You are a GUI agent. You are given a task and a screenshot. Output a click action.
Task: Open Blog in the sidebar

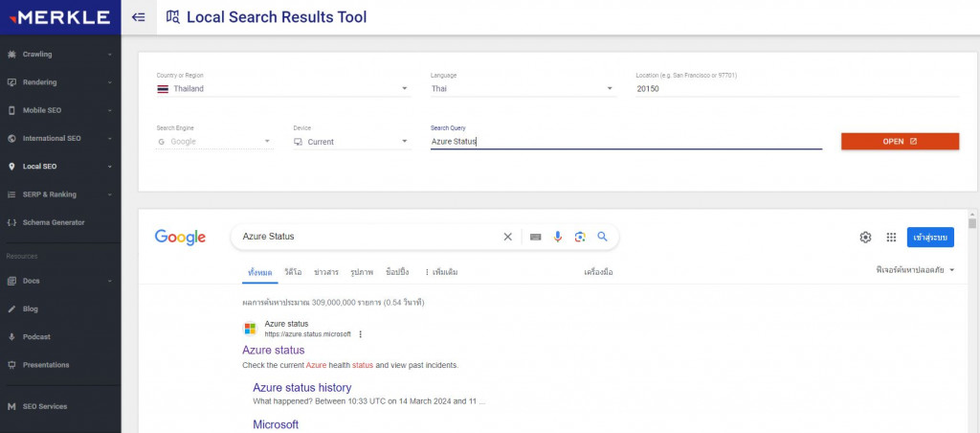tap(30, 309)
